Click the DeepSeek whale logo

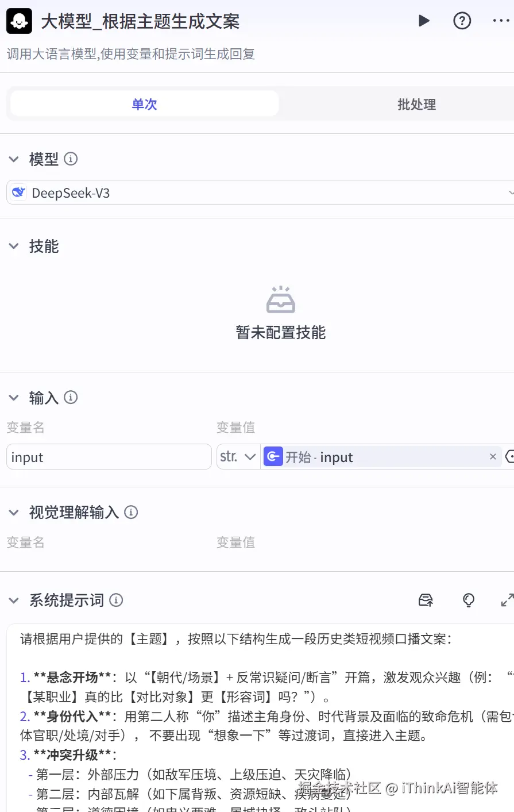pos(18,193)
